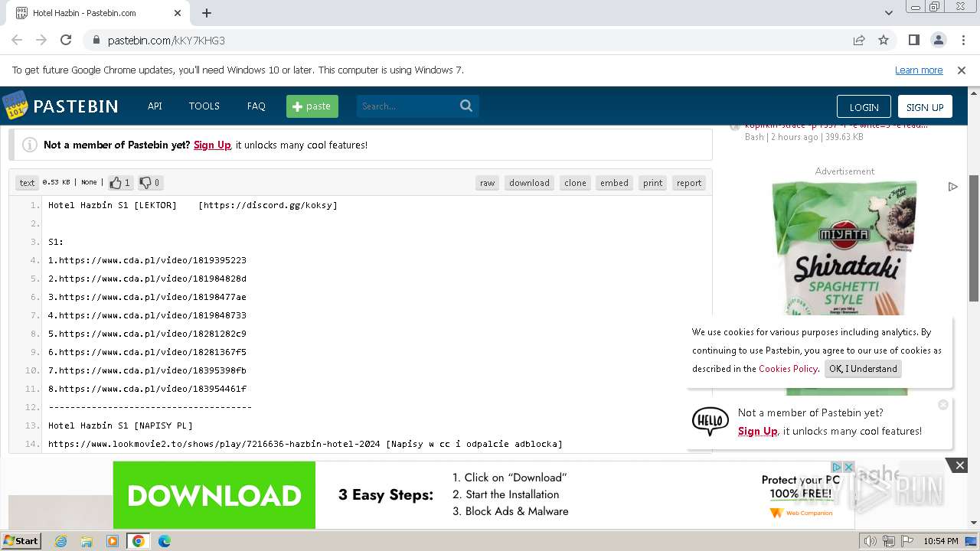Click the share page icon in address bar
This screenshot has height=551, width=980.
coord(859,41)
